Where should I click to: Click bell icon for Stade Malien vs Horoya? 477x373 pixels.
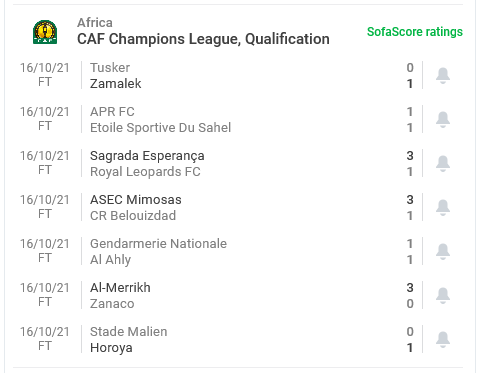pyautogui.click(x=443, y=339)
